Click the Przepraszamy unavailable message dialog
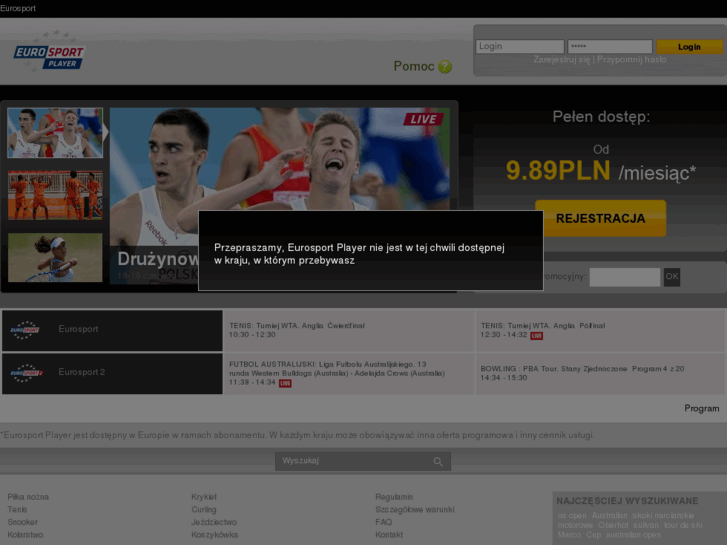This screenshot has height=545, width=727. click(x=371, y=250)
